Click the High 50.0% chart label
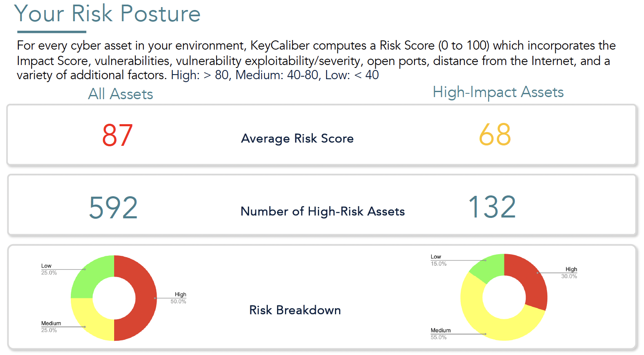644x355 pixels. point(179,297)
